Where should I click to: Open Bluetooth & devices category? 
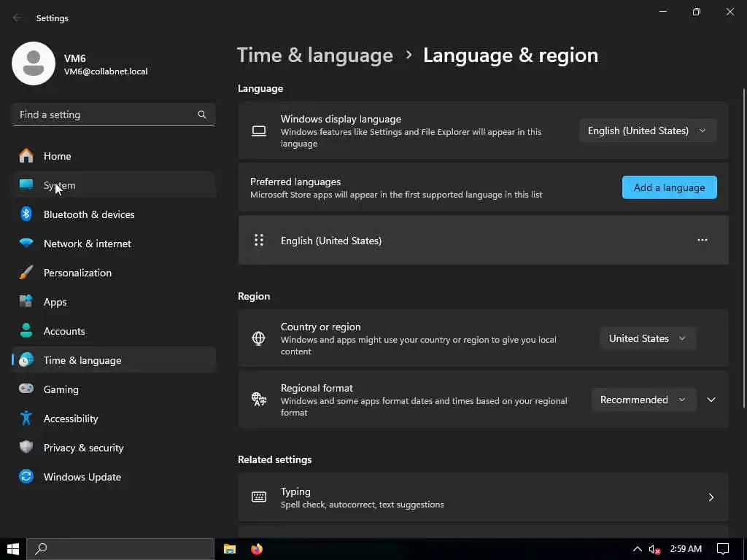pyautogui.click(x=114, y=214)
